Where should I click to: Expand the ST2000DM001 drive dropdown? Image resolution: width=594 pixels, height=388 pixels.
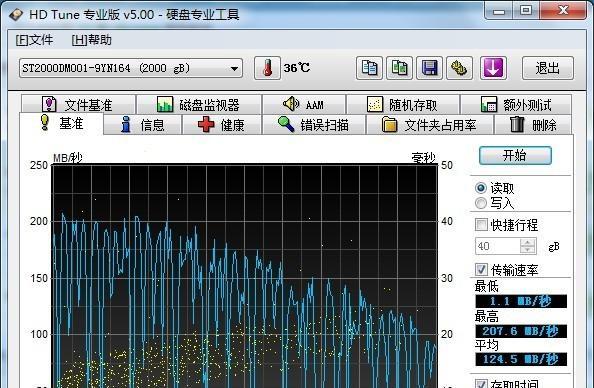click(131, 68)
